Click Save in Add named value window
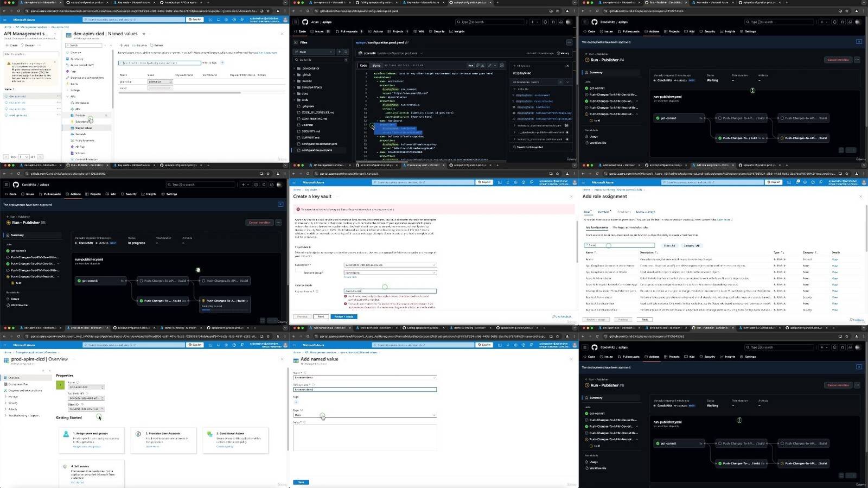 pos(301,482)
